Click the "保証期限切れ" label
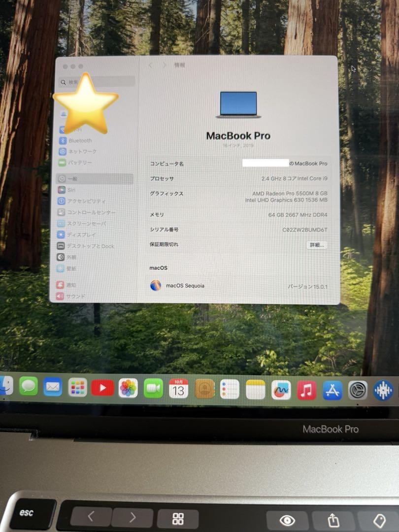Viewport: 399px width, 532px height. pos(164,244)
